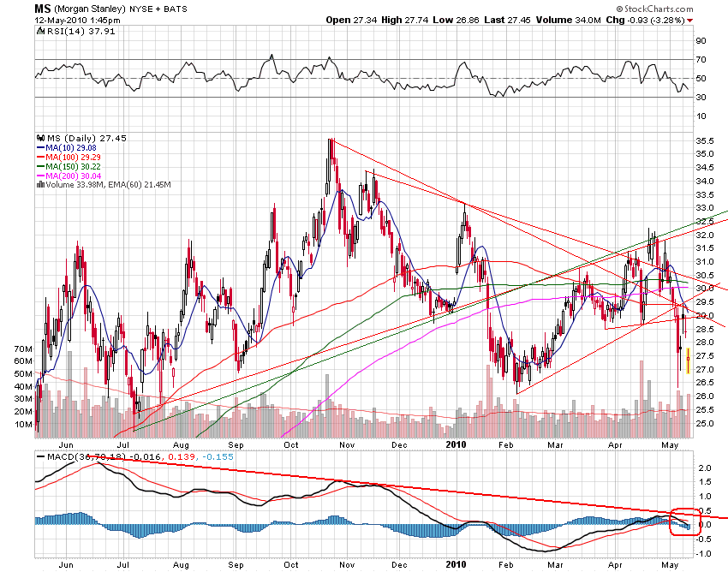
Task: Click the red down arrow after Chg percentage
Action: [690, 20]
